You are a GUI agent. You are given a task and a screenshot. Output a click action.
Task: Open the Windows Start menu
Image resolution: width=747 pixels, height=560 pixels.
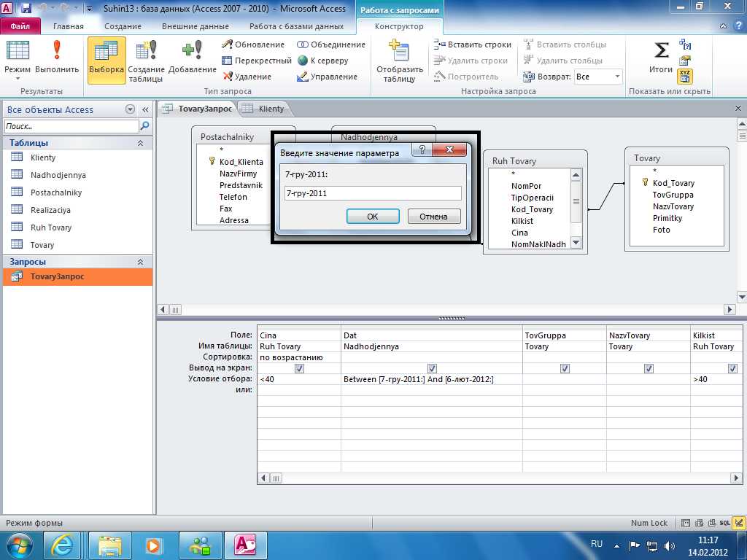click(x=19, y=545)
